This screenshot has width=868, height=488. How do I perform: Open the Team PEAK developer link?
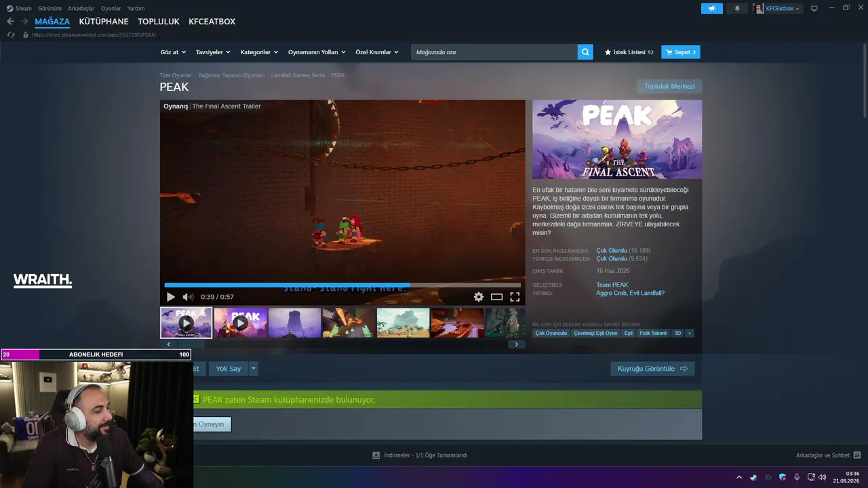[x=612, y=285]
